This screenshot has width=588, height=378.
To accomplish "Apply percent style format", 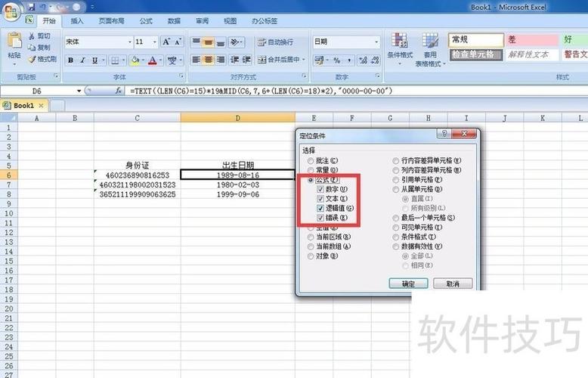I will click(337, 60).
